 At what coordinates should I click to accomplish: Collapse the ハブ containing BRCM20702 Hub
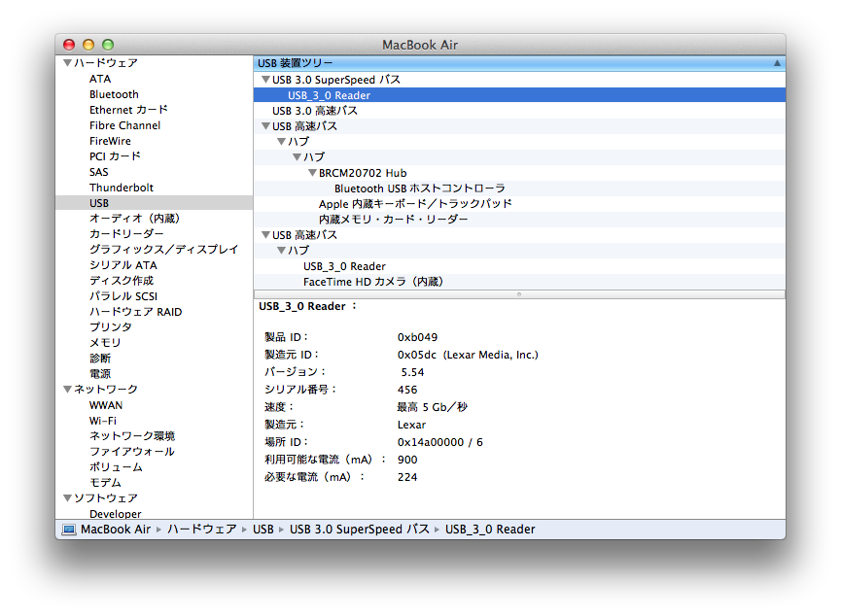tap(297, 157)
